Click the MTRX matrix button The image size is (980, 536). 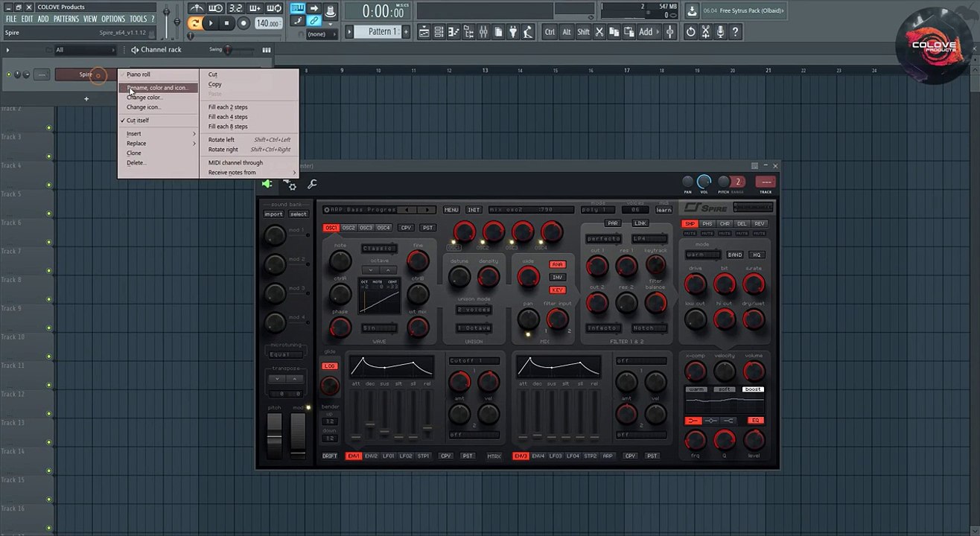(494, 456)
